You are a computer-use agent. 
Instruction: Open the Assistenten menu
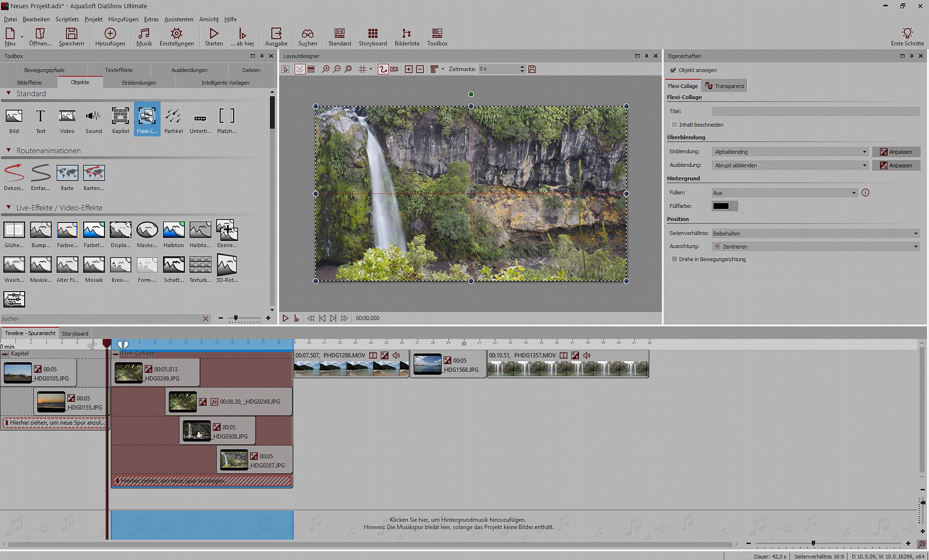pos(178,19)
